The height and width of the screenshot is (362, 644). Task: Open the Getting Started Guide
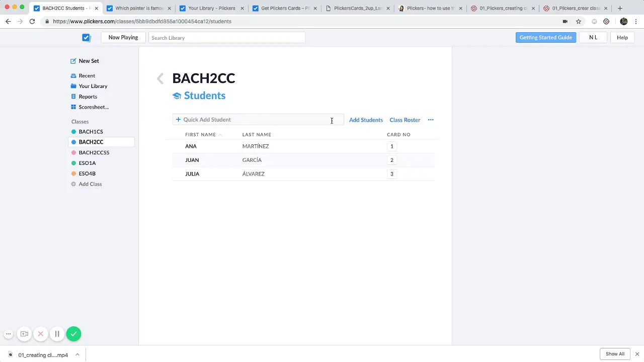click(x=546, y=38)
